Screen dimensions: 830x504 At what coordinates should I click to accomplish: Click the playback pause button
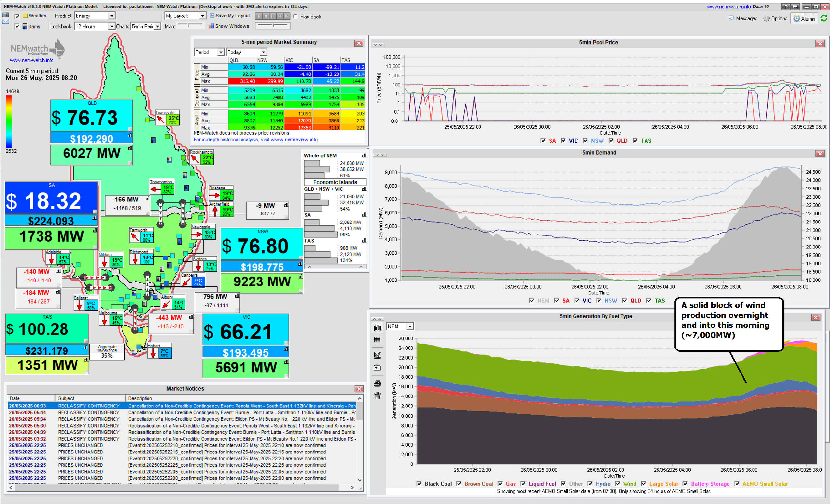tap(273, 16)
